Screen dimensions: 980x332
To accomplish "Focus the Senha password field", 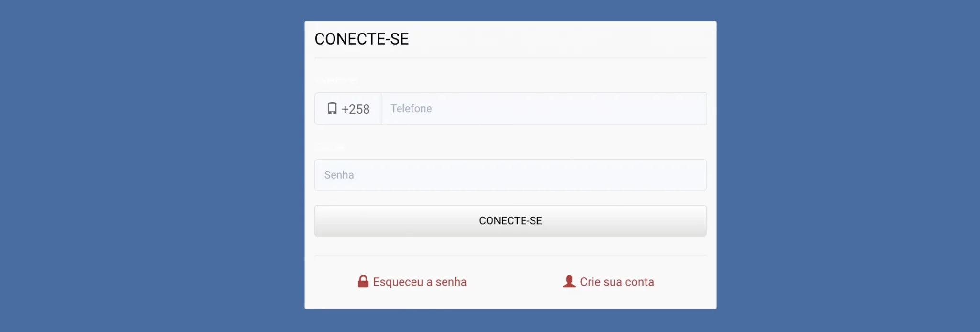I will pos(511,175).
